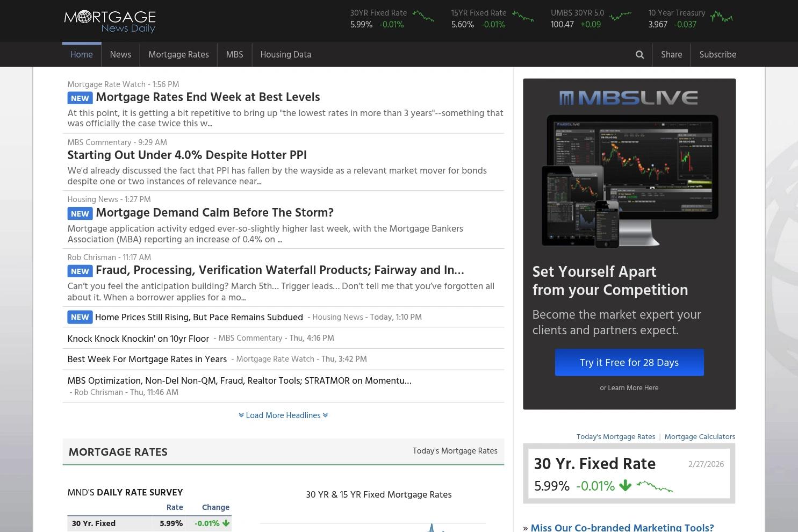Click Try it Free for 28 Days button
Viewport: 798px width, 532px height.
[629, 362]
